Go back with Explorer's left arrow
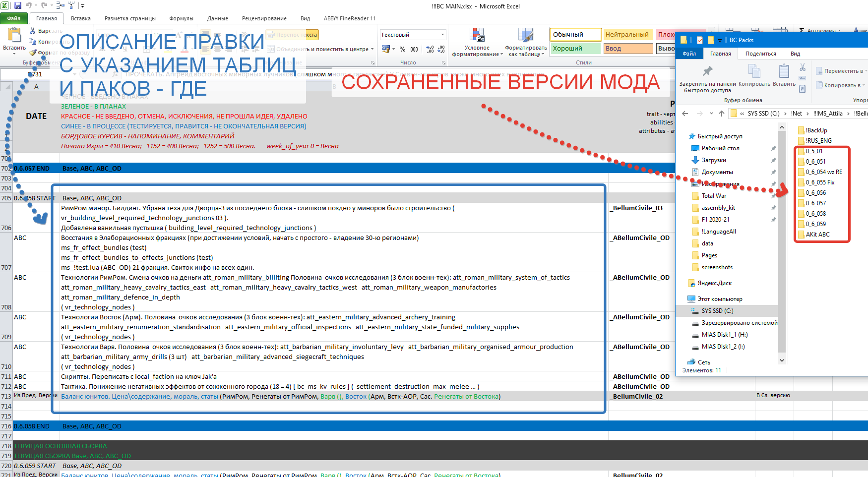 685,114
